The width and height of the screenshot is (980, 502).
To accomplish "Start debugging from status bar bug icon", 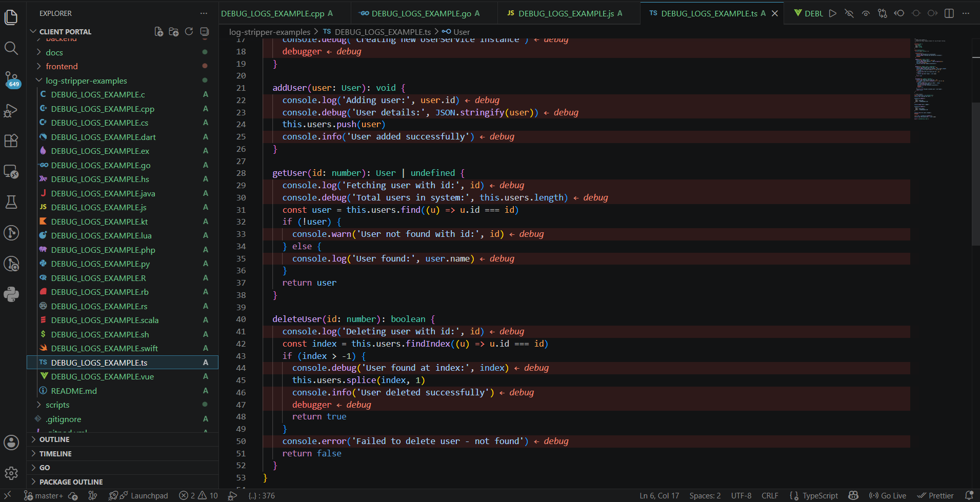I will [232, 496].
